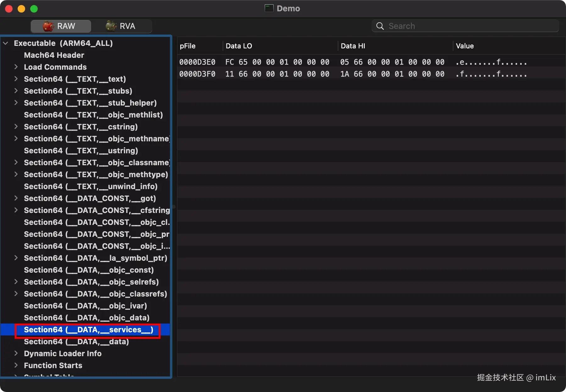Select the Executable (ARM64_ALL) root item

[x=63, y=43]
